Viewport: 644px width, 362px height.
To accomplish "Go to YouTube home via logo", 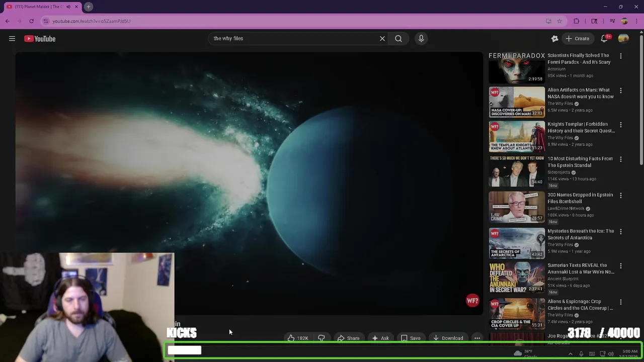I will pos(40,39).
